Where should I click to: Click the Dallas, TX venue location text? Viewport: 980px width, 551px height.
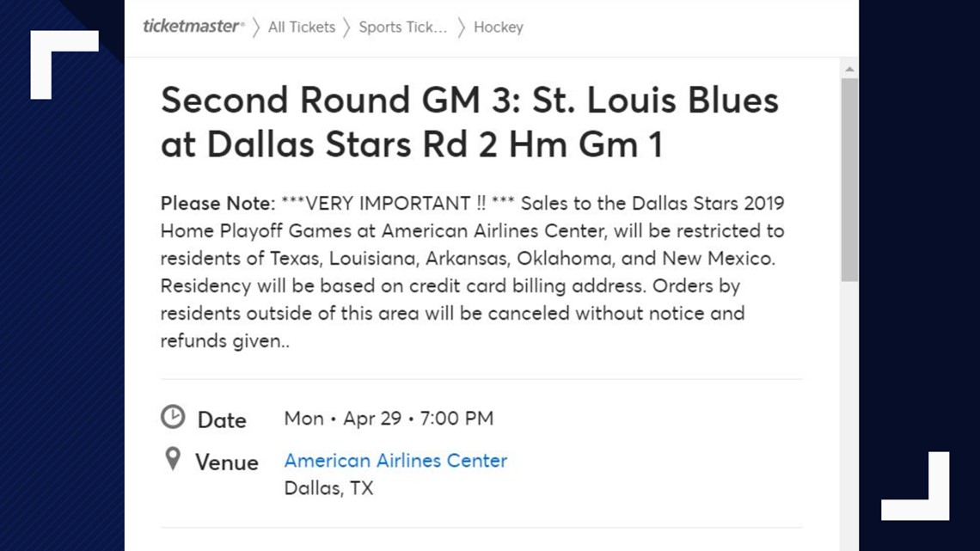(328, 487)
